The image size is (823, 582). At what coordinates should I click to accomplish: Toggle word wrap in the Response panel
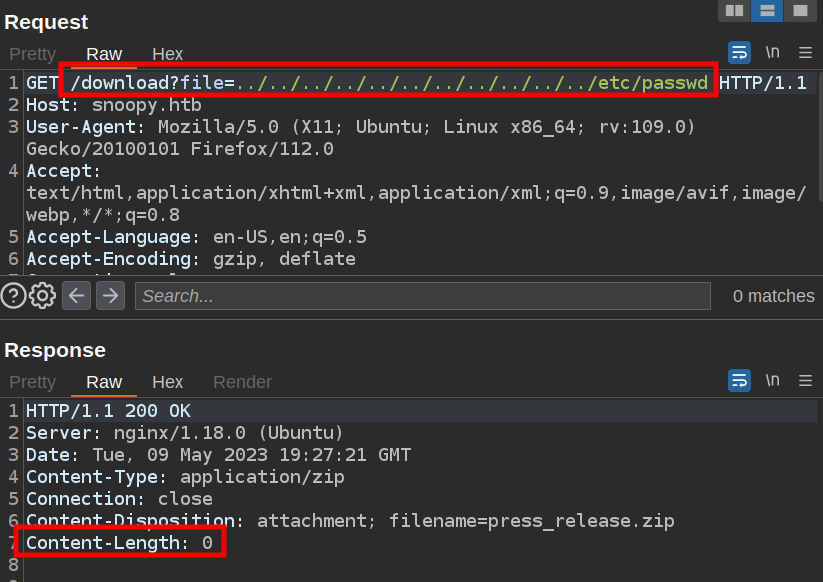click(739, 380)
